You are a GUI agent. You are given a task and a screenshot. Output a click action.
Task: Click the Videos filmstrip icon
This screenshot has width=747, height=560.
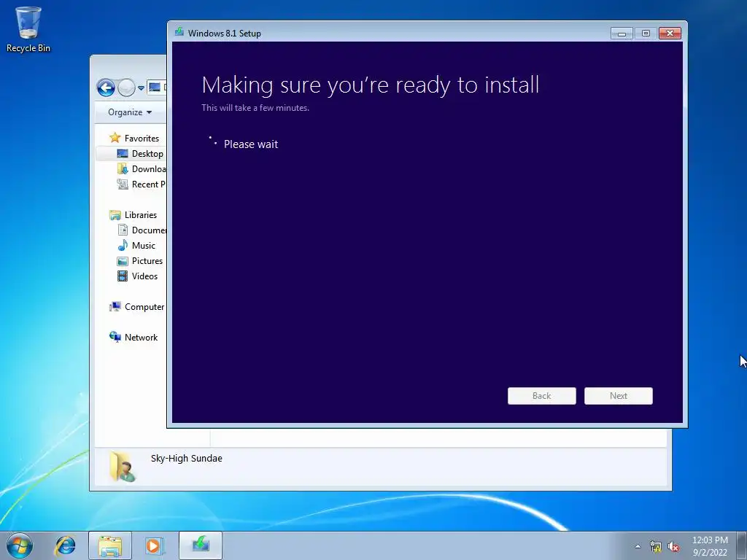[x=123, y=276]
